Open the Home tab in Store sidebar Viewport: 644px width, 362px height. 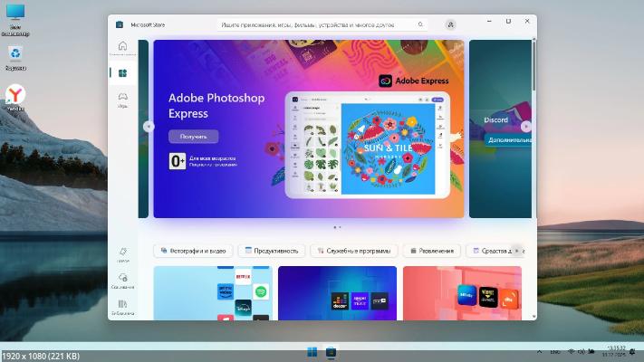[x=122, y=48]
